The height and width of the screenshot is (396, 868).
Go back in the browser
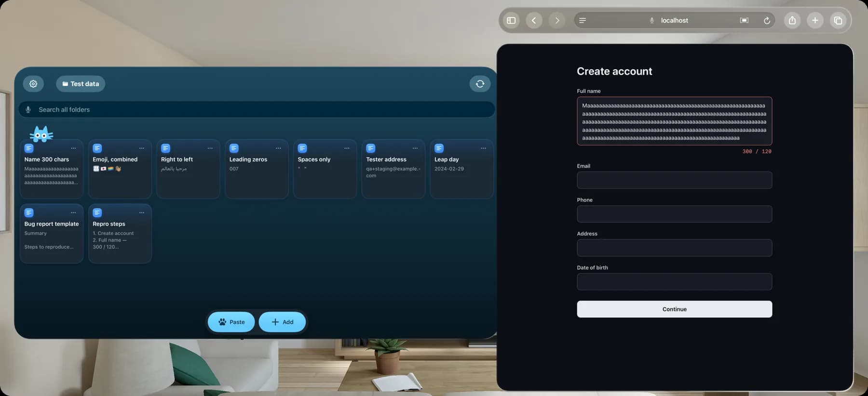(534, 20)
